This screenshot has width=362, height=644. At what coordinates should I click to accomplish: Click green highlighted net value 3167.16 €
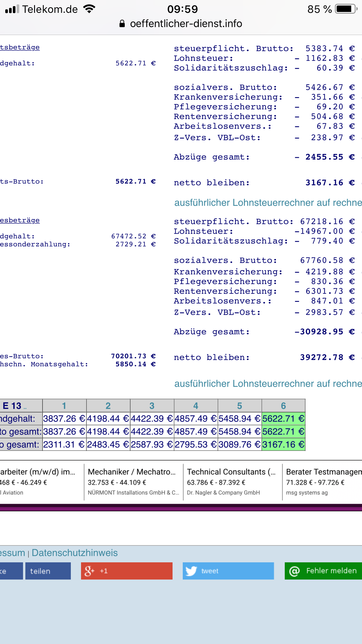(283, 444)
